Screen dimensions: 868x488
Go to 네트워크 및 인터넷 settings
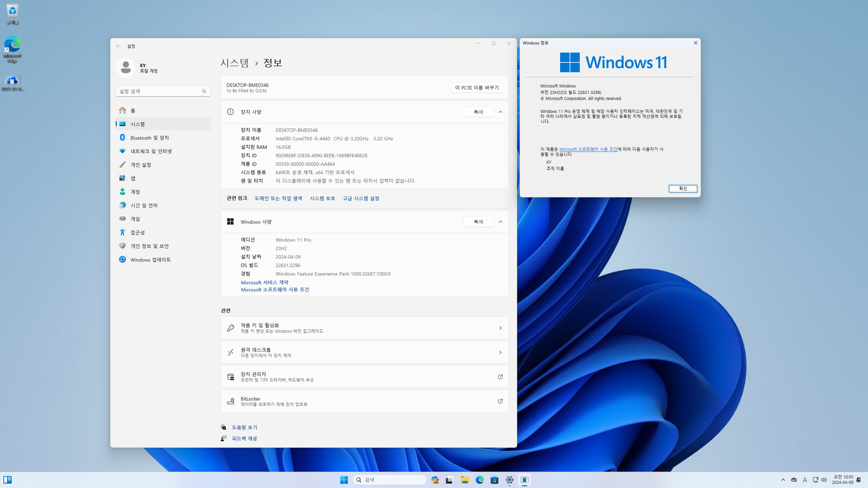tap(163, 151)
